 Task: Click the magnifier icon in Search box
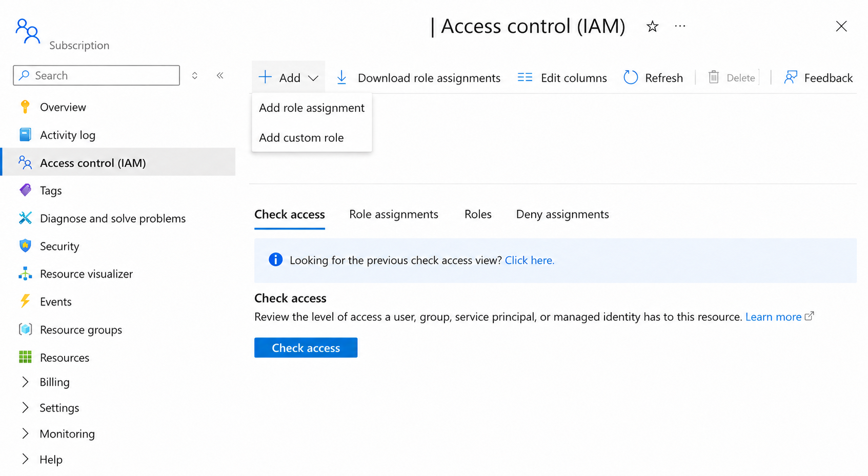pos(24,75)
